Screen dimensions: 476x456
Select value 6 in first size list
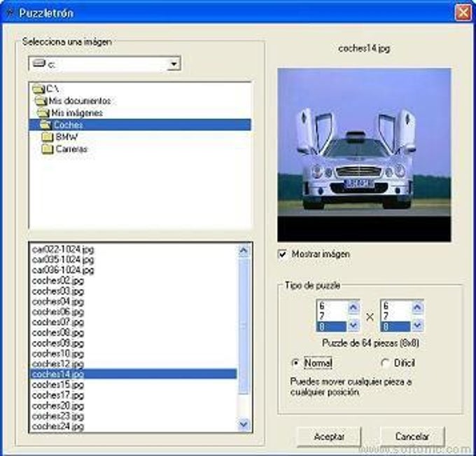(332, 306)
